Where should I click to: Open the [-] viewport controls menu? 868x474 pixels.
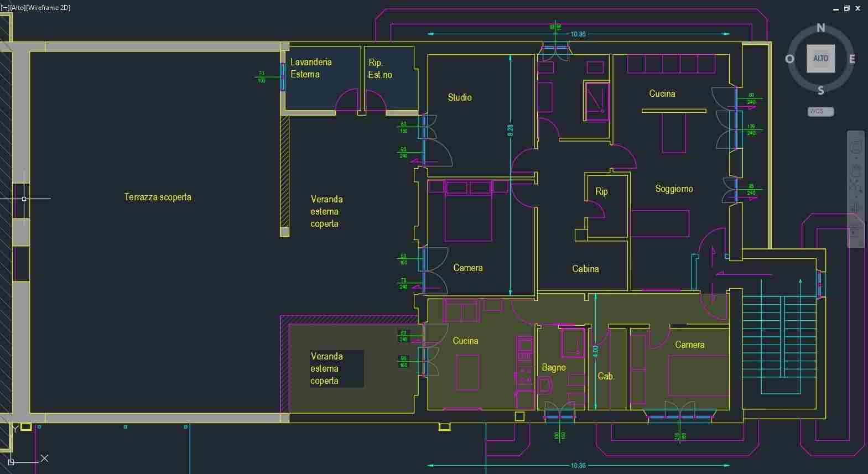click(5, 8)
